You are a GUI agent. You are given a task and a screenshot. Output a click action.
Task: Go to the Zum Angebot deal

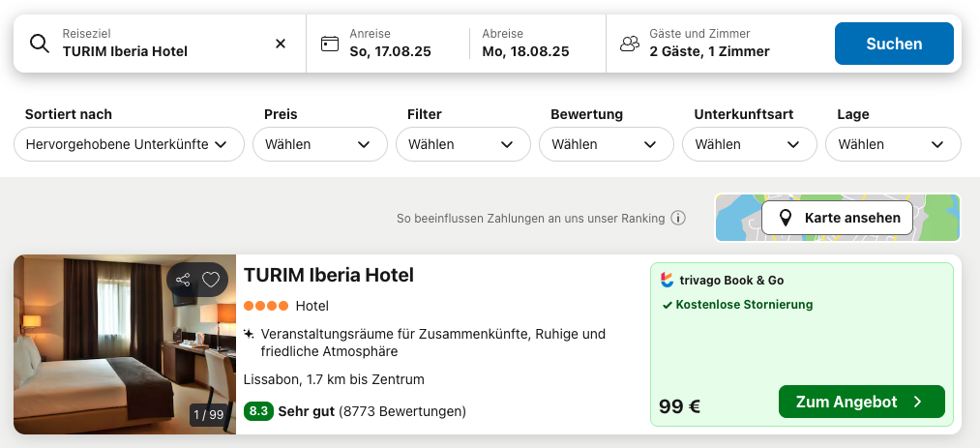click(861, 402)
